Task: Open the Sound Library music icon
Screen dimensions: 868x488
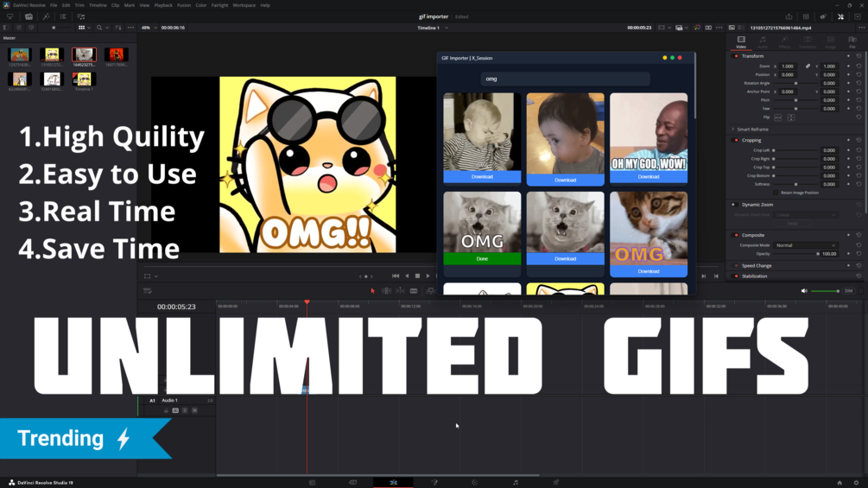Action: 81,16
